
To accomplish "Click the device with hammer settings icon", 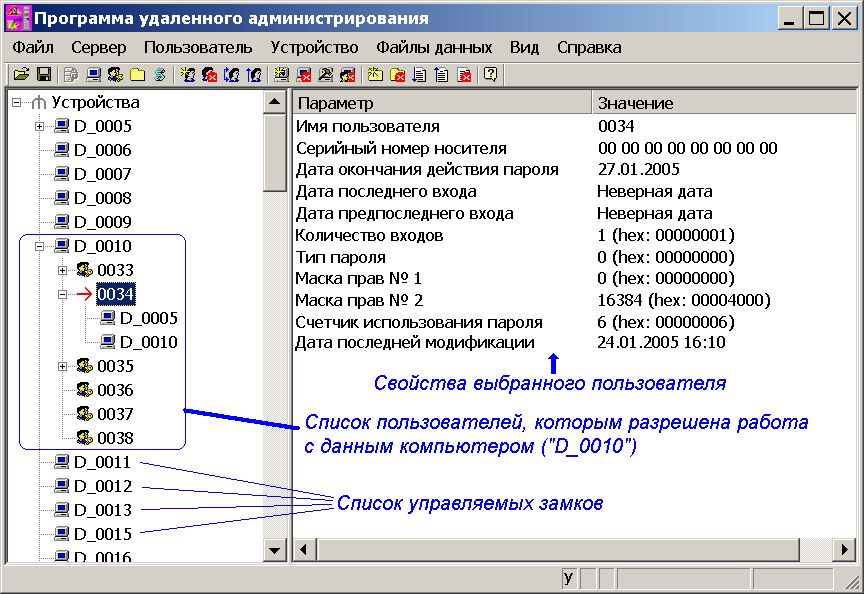I will coord(326,74).
